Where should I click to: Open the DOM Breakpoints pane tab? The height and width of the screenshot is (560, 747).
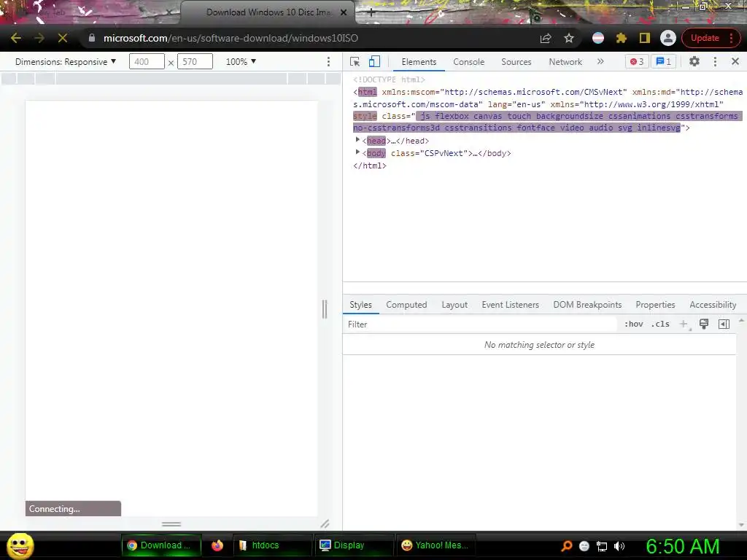(587, 305)
